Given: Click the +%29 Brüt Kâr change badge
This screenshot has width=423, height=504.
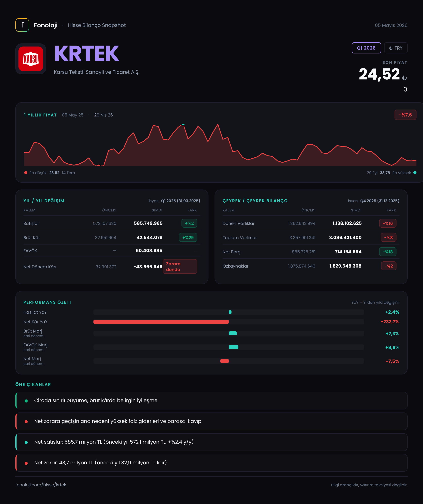Looking at the screenshot, I should tap(188, 237).
